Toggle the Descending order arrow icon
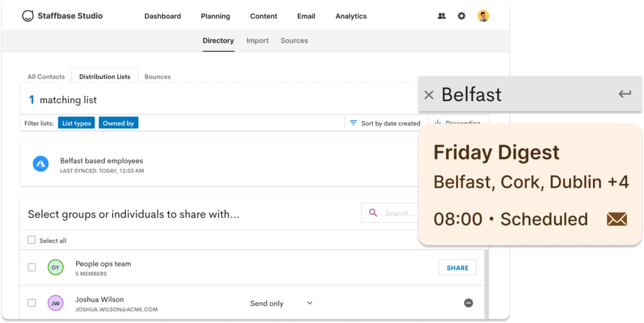The image size is (644, 323). [x=438, y=123]
